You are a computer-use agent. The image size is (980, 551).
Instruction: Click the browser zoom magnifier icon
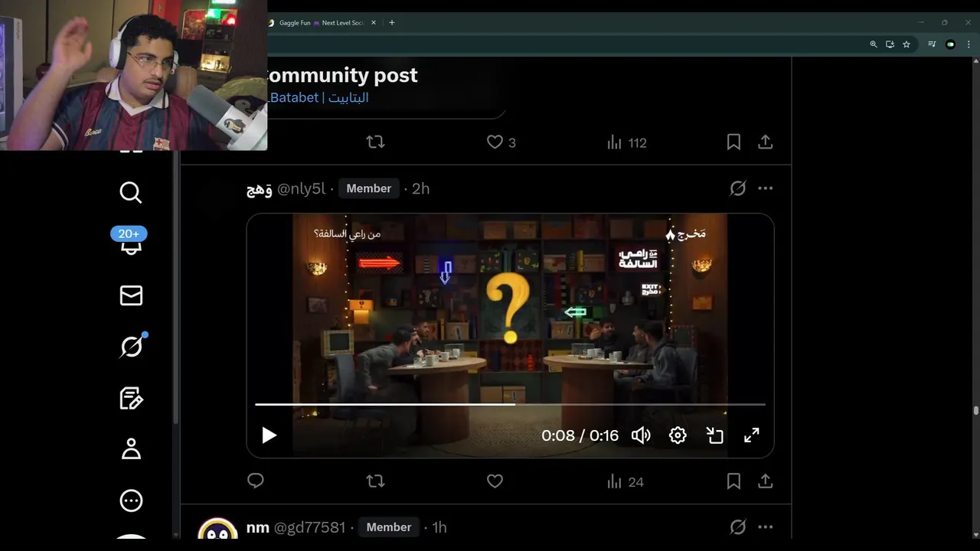click(874, 44)
